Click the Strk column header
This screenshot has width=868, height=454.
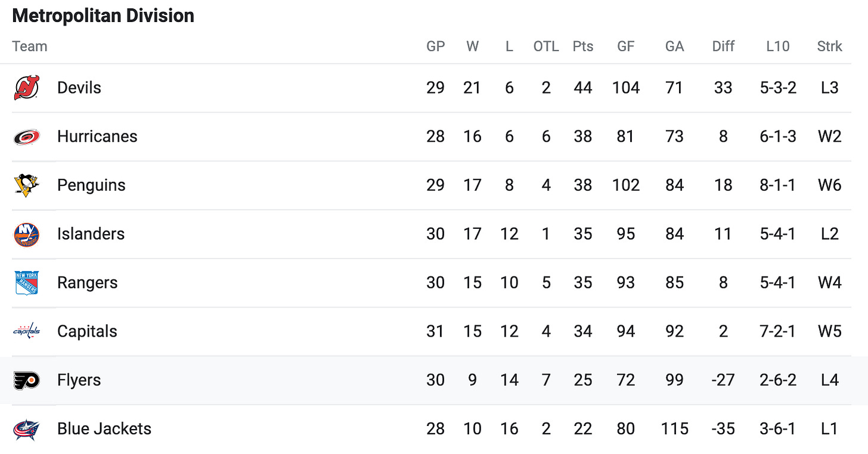(x=830, y=46)
